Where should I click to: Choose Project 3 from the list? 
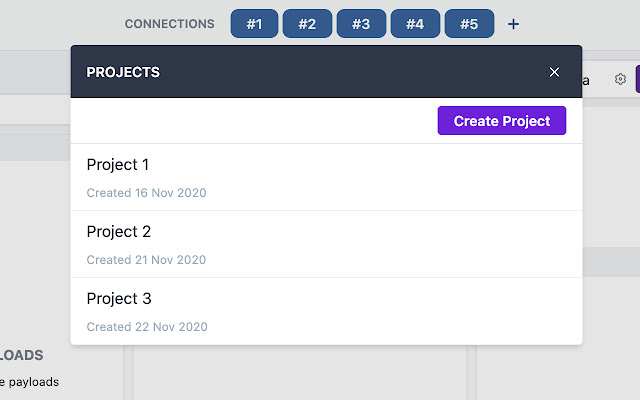point(119,299)
